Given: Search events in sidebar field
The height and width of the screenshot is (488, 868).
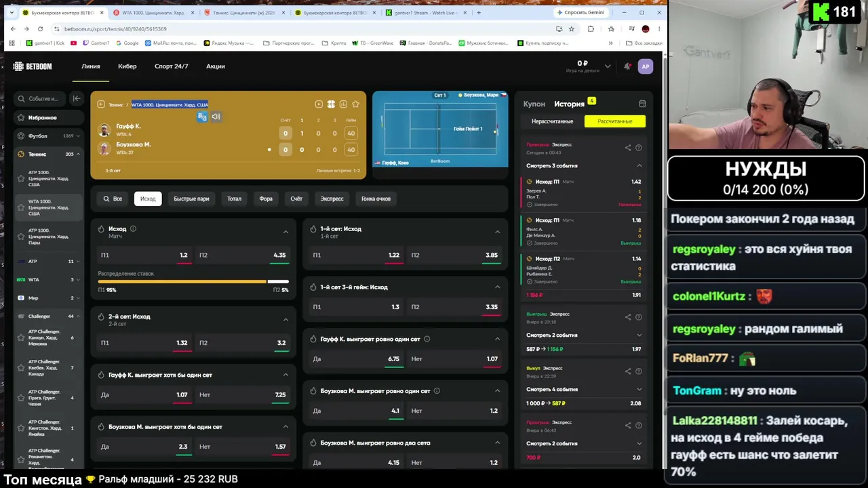Looking at the screenshot, I should point(41,98).
